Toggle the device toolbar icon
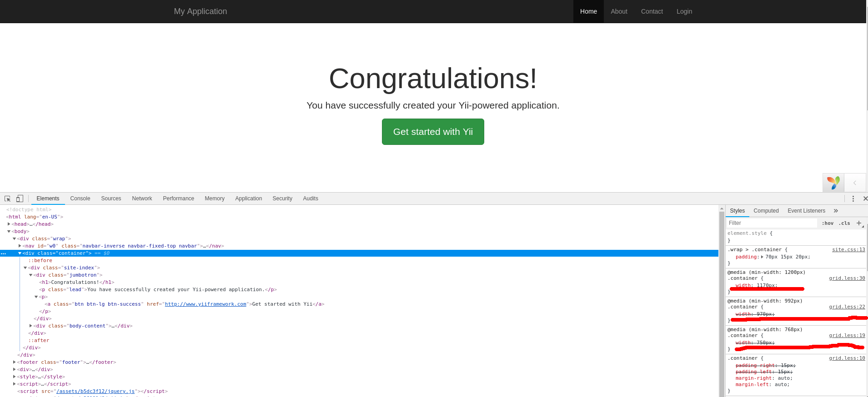 pyautogui.click(x=20, y=198)
